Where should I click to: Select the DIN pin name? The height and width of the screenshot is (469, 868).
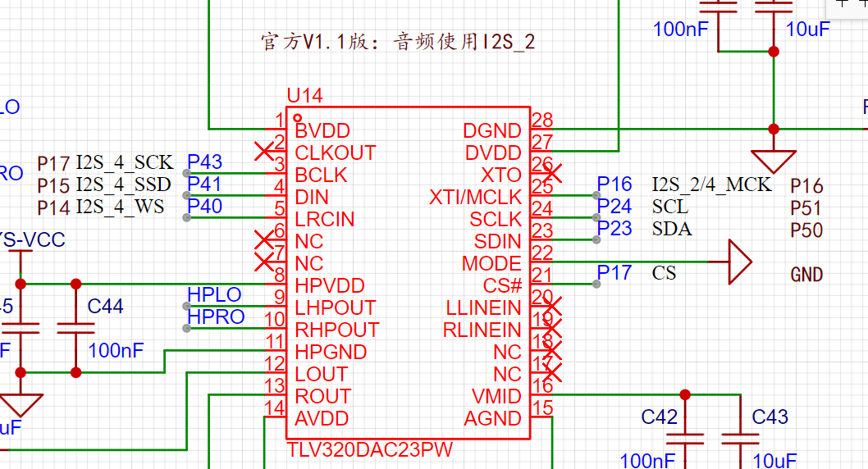[x=312, y=197]
